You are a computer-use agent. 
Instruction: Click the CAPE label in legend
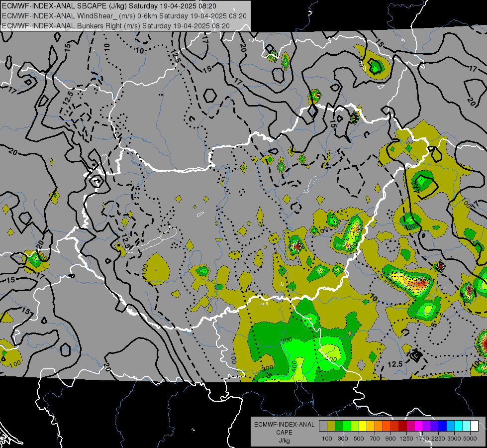(284, 432)
